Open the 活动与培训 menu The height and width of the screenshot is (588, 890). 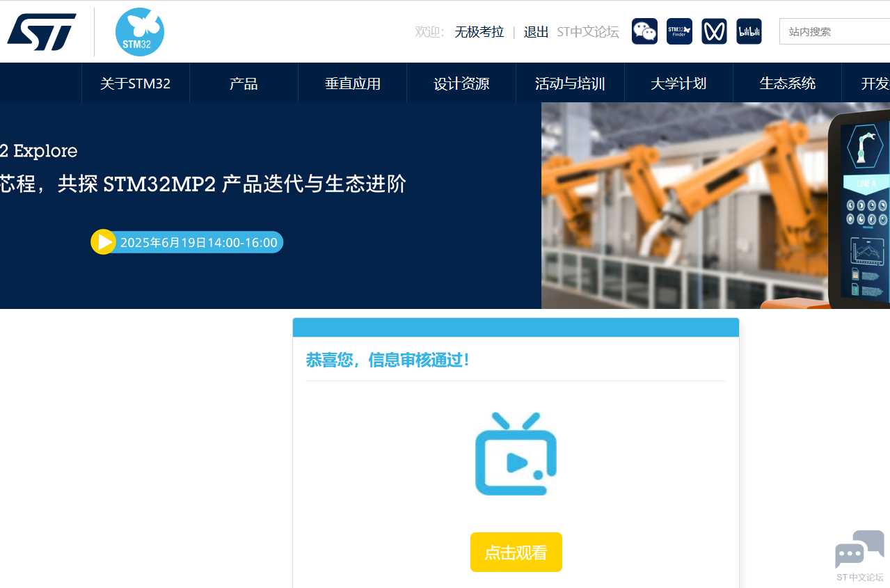[570, 84]
